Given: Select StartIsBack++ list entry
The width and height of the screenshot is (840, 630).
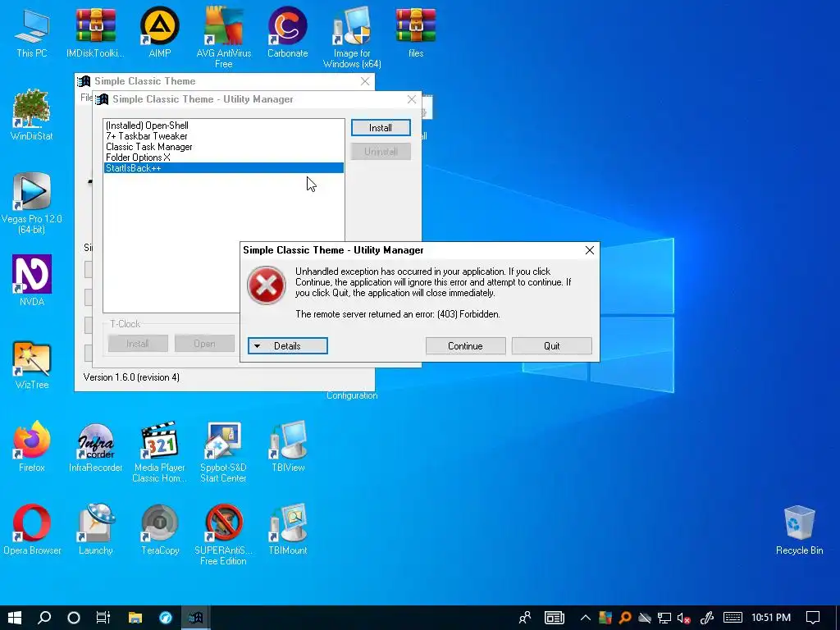Looking at the screenshot, I should tap(223, 168).
